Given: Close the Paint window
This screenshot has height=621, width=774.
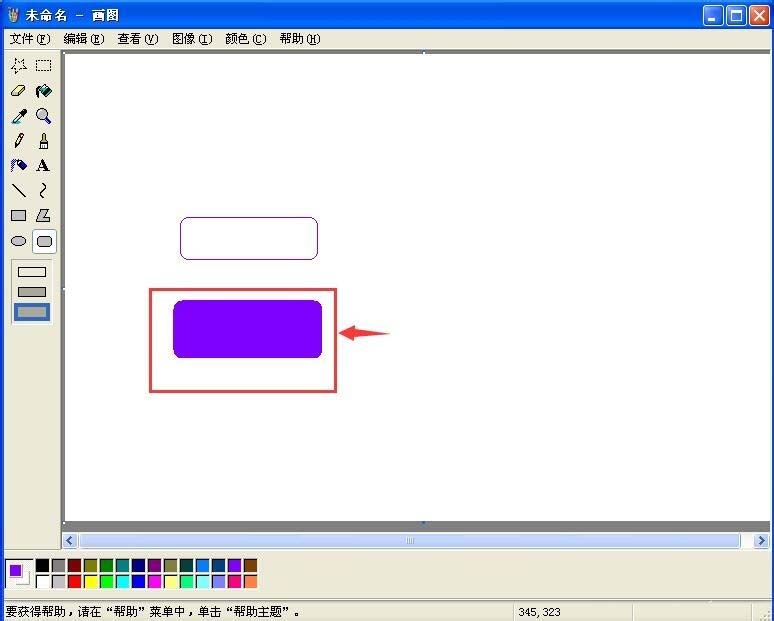Looking at the screenshot, I should pos(759,15).
